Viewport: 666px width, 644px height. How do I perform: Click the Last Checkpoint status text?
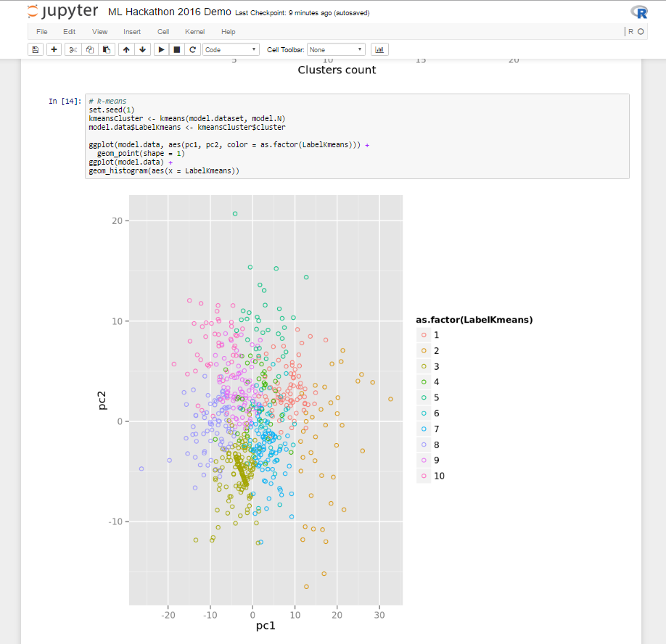click(x=302, y=13)
